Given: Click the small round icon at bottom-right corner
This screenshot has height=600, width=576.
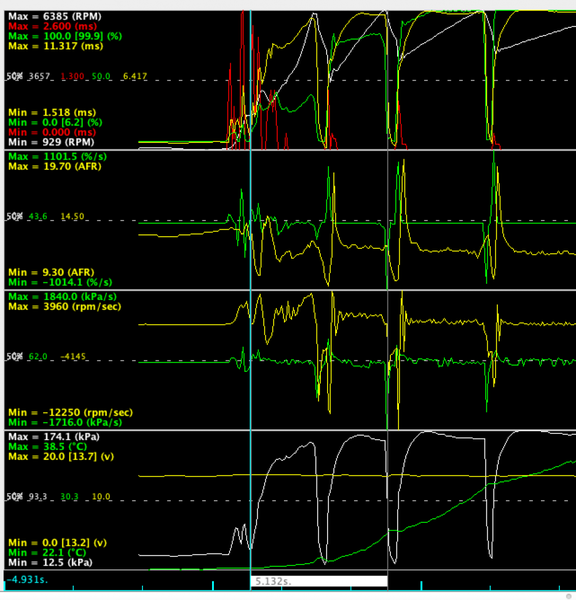Looking at the screenshot, I should point(569,596).
